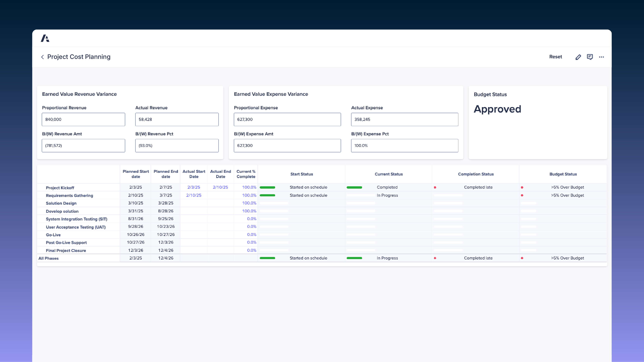The image size is (644, 362).
Task: Click the Actual Revenue field showing 58,428
Action: click(177, 120)
